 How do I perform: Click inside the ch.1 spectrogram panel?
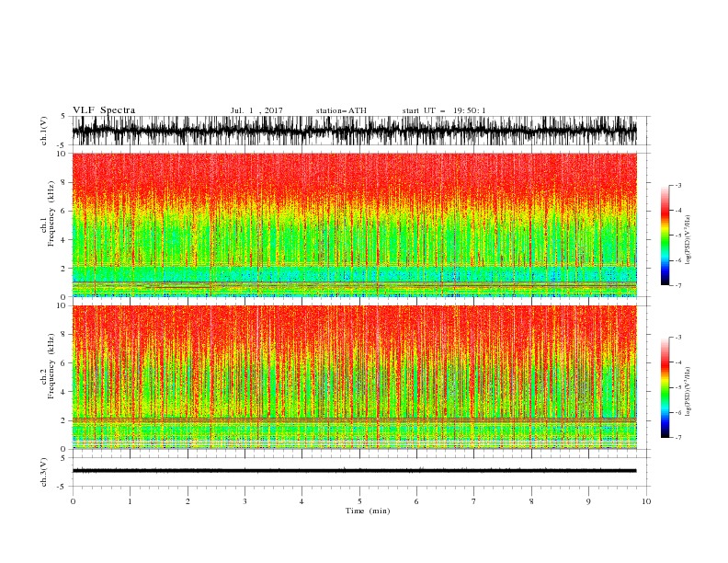click(x=354, y=224)
